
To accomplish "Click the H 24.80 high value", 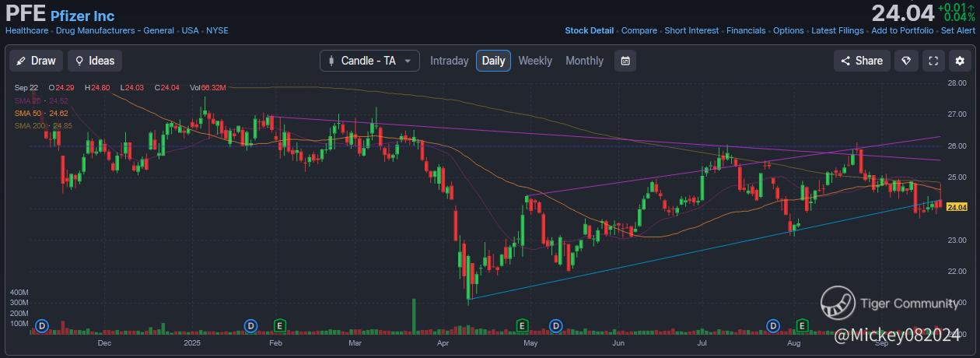I will coord(97,88).
